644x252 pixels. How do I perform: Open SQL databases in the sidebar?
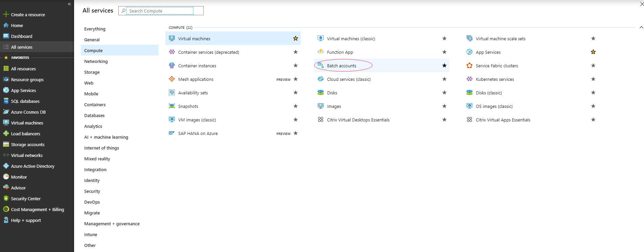pos(37,101)
